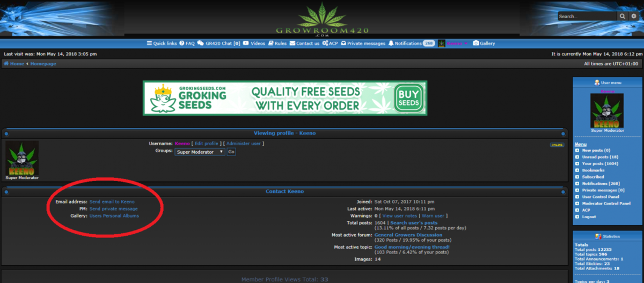Image resolution: width=644 pixels, height=283 pixels.
Task: Click the Notifications bell icon
Action: coord(391,43)
